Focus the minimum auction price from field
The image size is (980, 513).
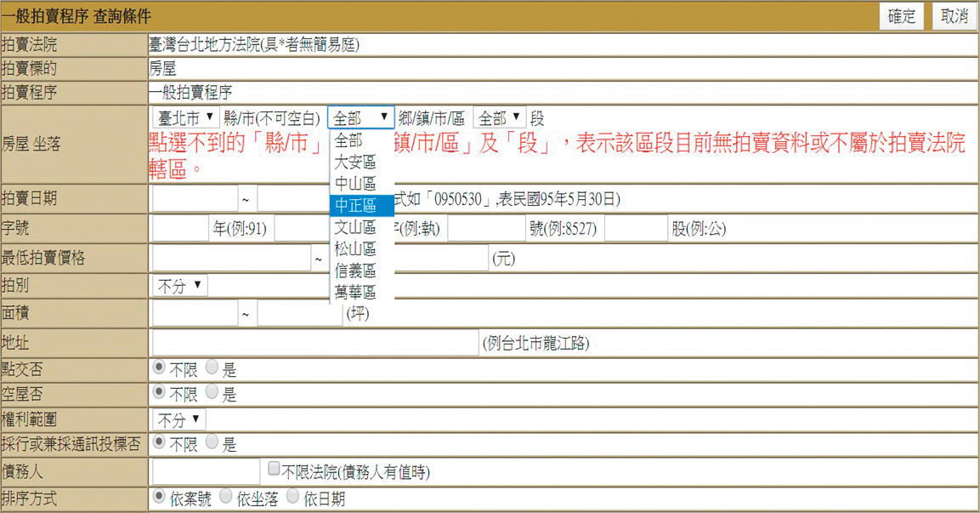(x=231, y=258)
